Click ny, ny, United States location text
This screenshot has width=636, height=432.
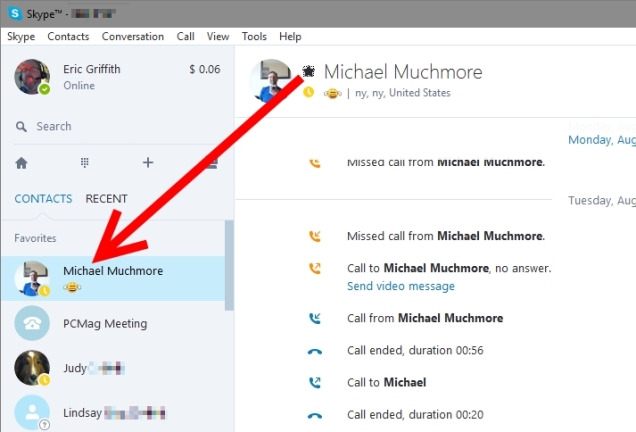point(403,93)
